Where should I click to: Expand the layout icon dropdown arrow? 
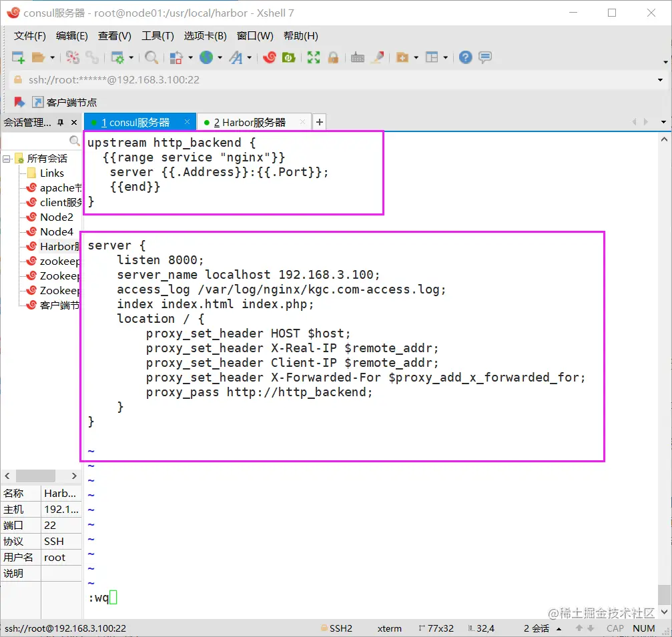[446, 57]
